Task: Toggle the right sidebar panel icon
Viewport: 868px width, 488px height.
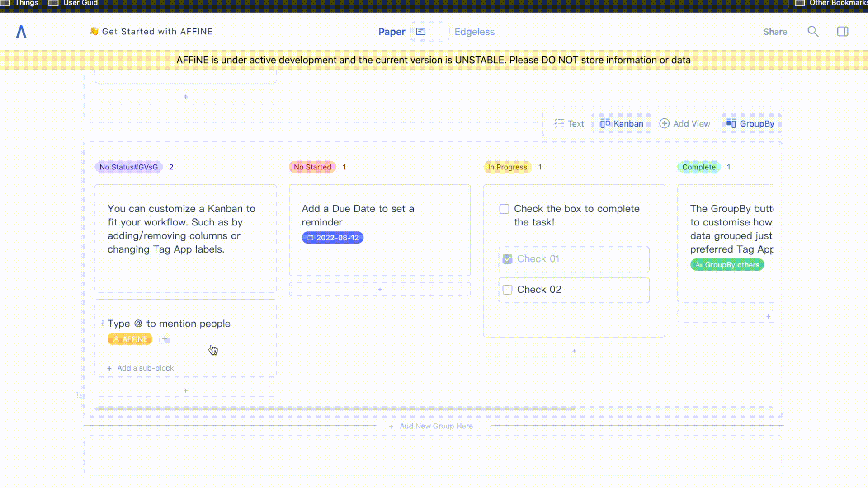Action: tap(843, 32)
